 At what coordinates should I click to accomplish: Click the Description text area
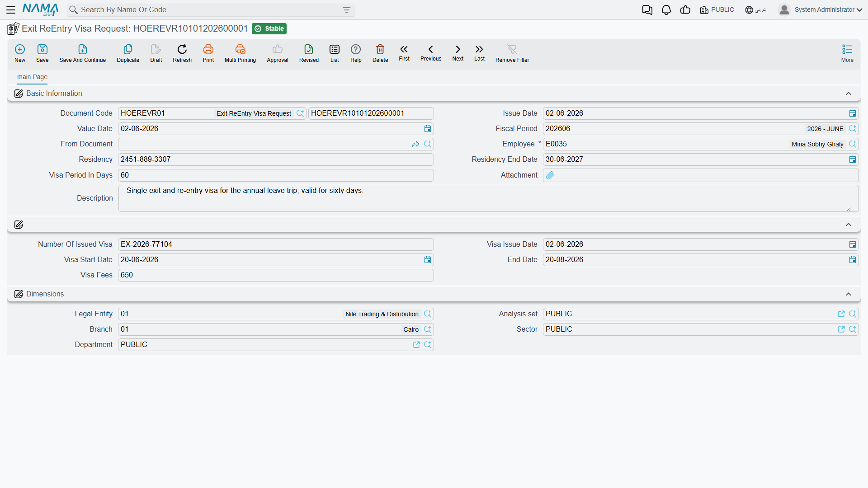[488, 198]
